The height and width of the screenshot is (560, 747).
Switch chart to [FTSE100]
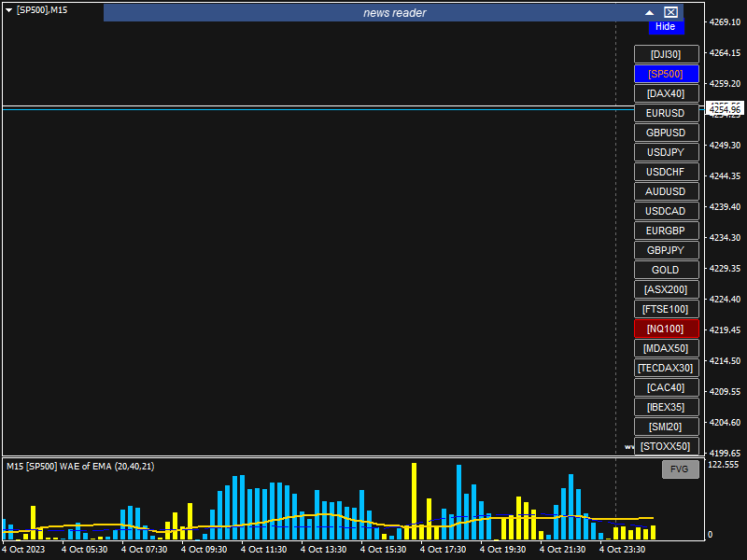[666, 309]
